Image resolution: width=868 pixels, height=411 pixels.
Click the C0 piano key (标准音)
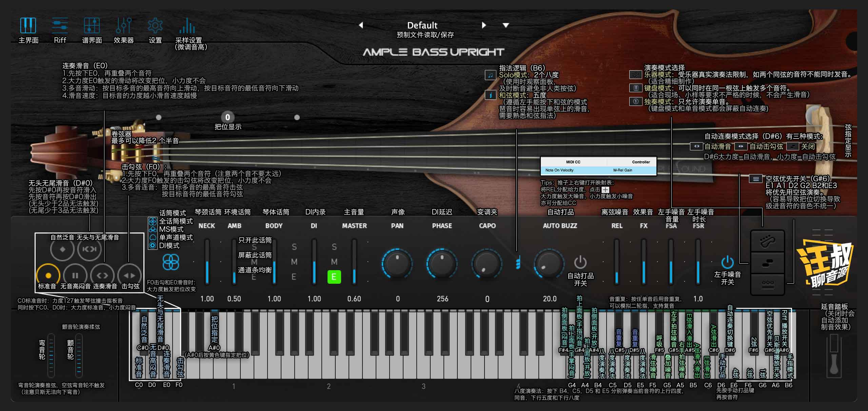[x=139, y=367]
